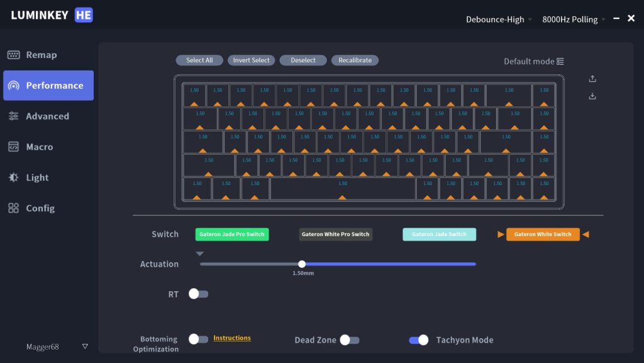Go to the Advanced section
This screenshot has width=644, height=363.
(x=48, y=116)
